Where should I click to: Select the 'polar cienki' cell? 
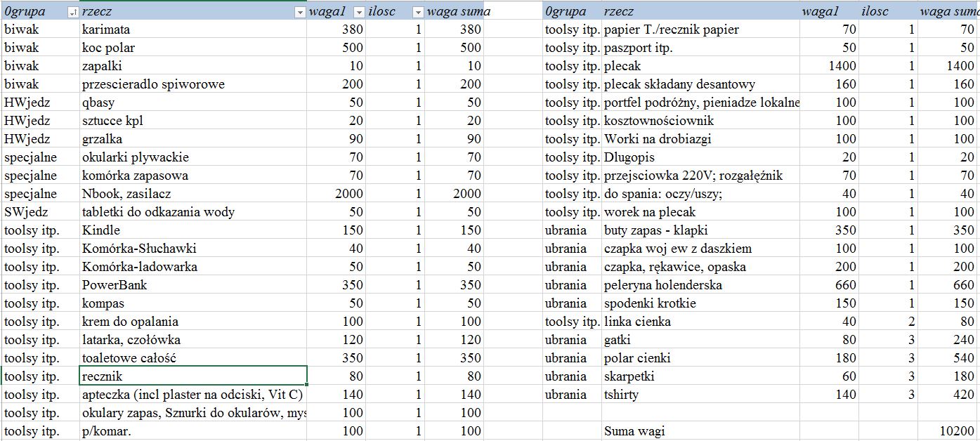click(701, 358)
